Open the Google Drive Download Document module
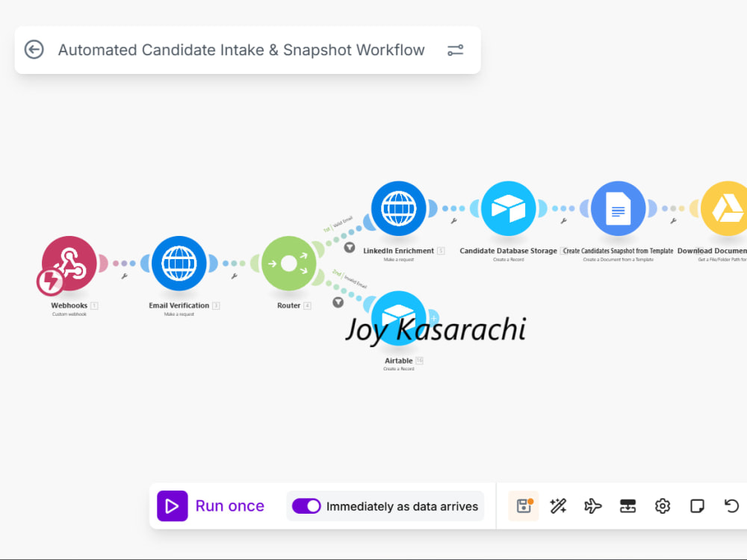747x560 pixels. (725, 208)
